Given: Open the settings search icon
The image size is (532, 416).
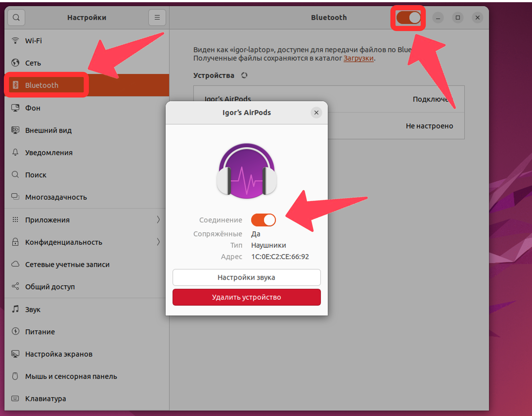Looking at the screenshot, I should (x=16, y=18).
